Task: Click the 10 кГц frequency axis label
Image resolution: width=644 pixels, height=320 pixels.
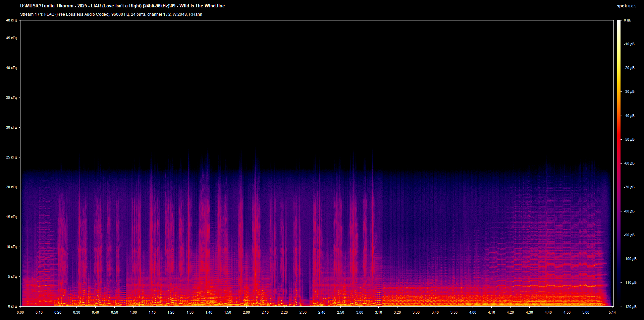Action: coord(11,247)
